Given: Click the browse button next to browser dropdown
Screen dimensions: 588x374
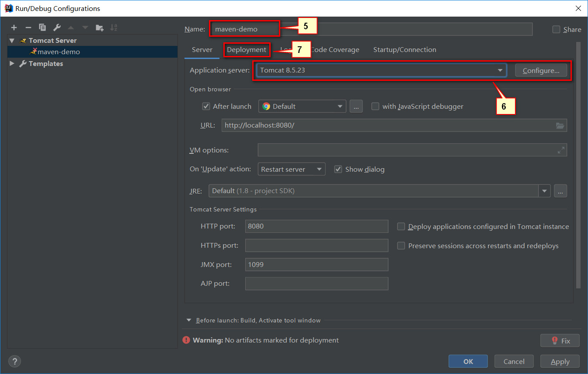Looking at the screenshot, I should click(356, 106).
